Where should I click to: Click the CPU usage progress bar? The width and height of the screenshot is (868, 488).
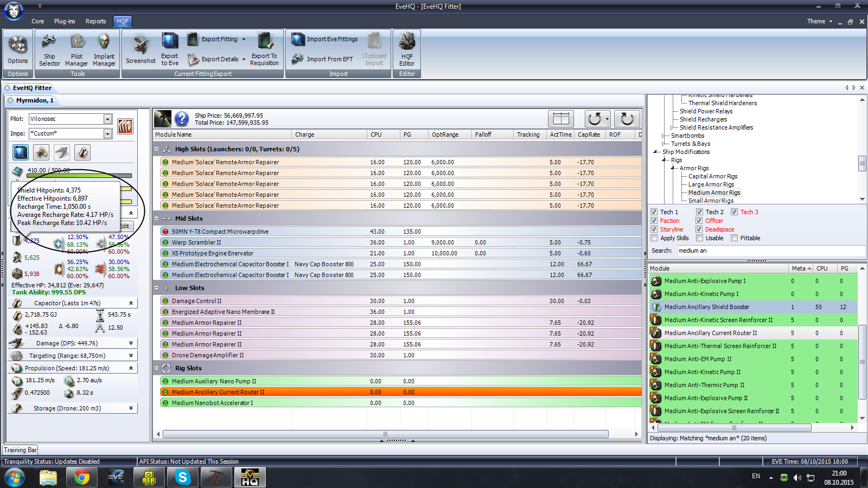pos(80,176)
